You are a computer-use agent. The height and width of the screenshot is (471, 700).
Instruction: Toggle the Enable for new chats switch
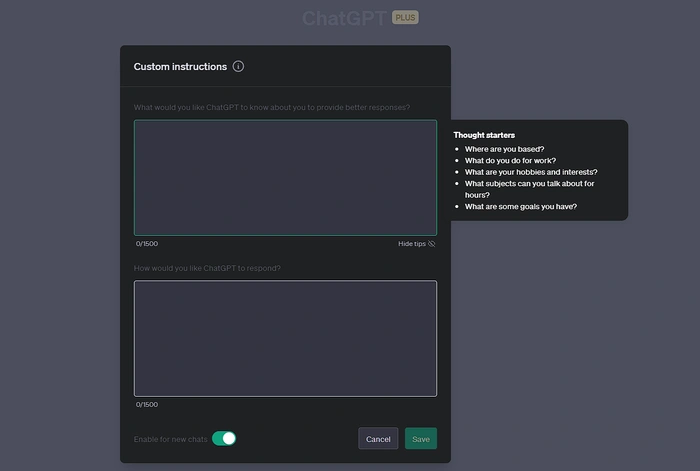pos(224,438)
